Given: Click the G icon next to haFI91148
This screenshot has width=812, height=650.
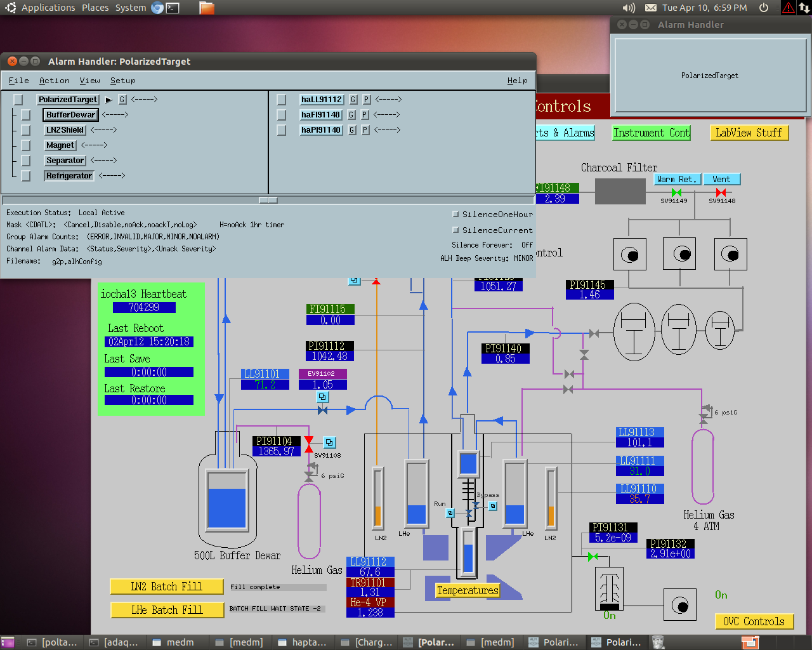Looking at the screenshot, I should [351, 115].
